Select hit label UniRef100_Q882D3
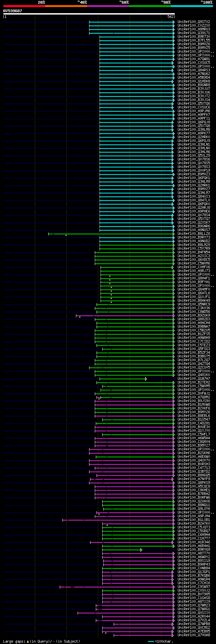216x644 pixels. pos(194,319)
